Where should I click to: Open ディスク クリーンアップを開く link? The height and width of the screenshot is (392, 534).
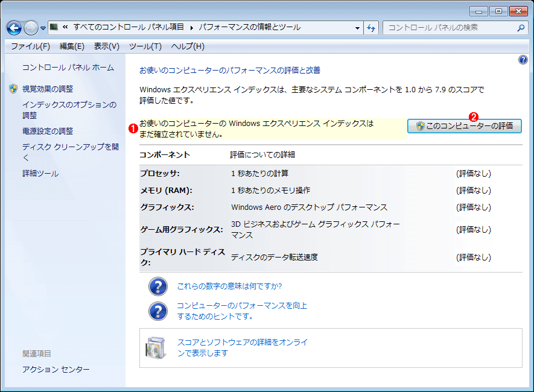coord(71,152)
